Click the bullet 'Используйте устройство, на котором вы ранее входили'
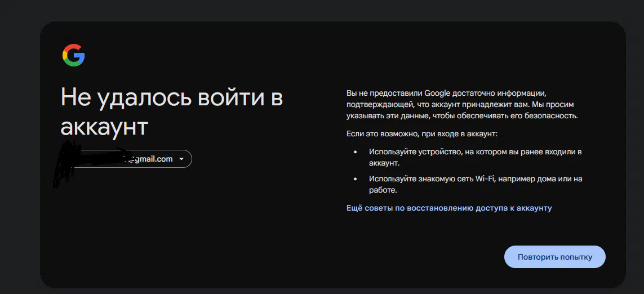 475,157
